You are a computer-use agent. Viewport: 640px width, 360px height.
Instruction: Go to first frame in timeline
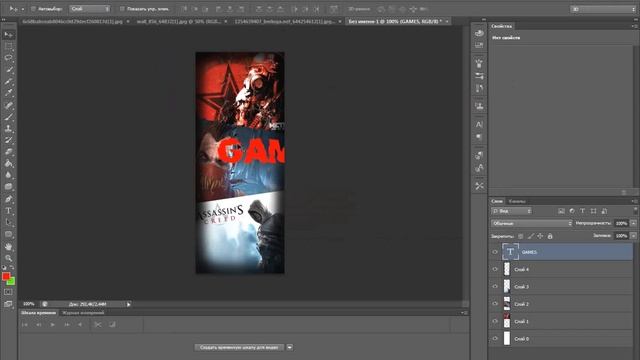[24, 324]
